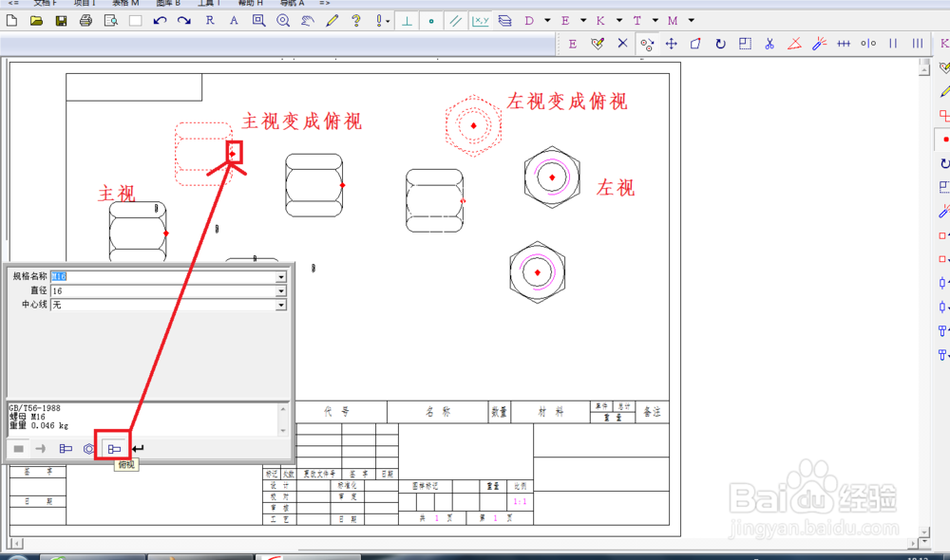Select the triple vertical lines tool

pos(918,44)
